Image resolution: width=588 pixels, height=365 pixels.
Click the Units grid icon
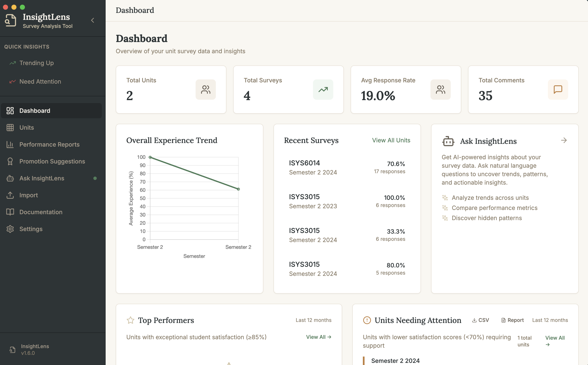(x=10, y=127)
